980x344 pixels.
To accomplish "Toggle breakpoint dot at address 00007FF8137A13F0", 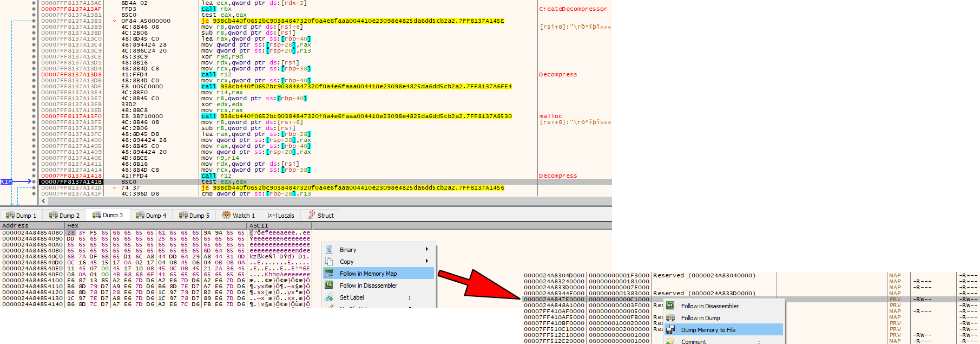I will 34,116.
